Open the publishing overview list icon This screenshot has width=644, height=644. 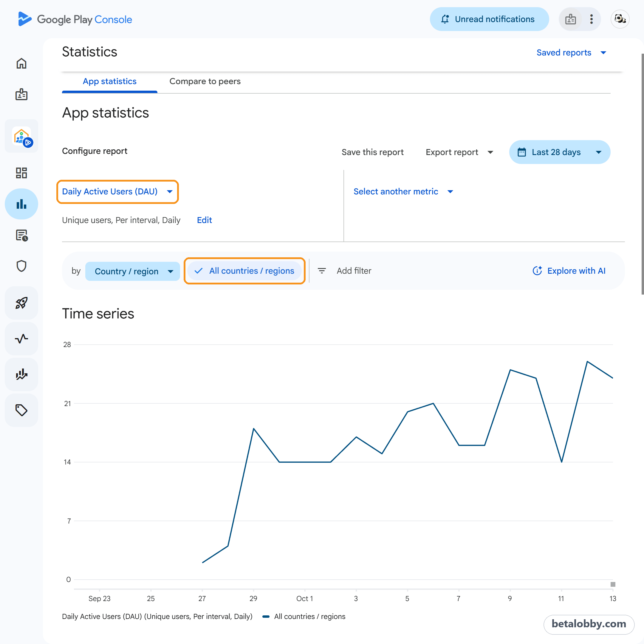pyautogui.click(x=21, y=235)
